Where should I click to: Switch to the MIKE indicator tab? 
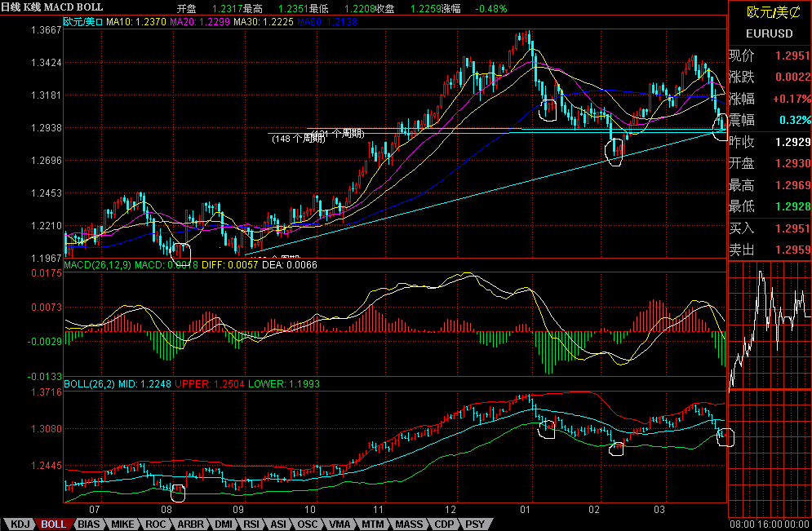[x=122, y=524]
